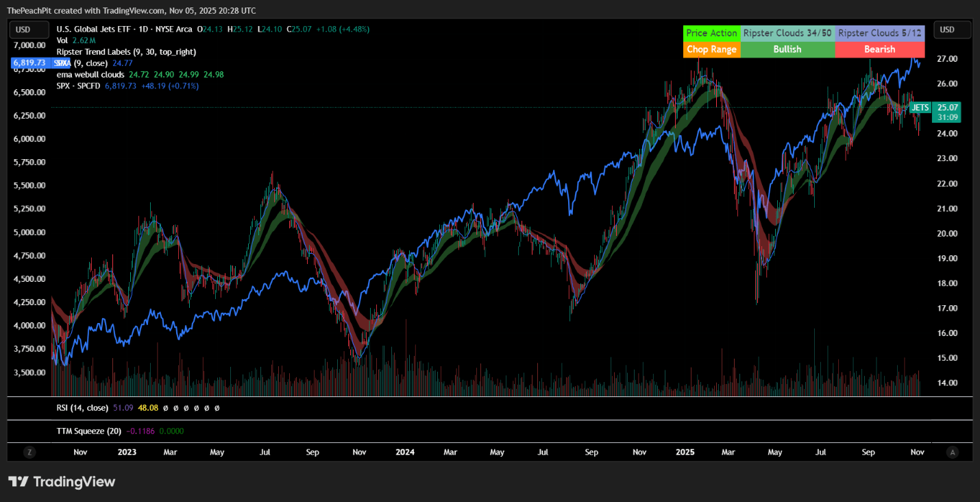This screenshot has width=980, height=502.
Task: Click the 3,500.00 level on the left scale
Action: pos(29,372)
